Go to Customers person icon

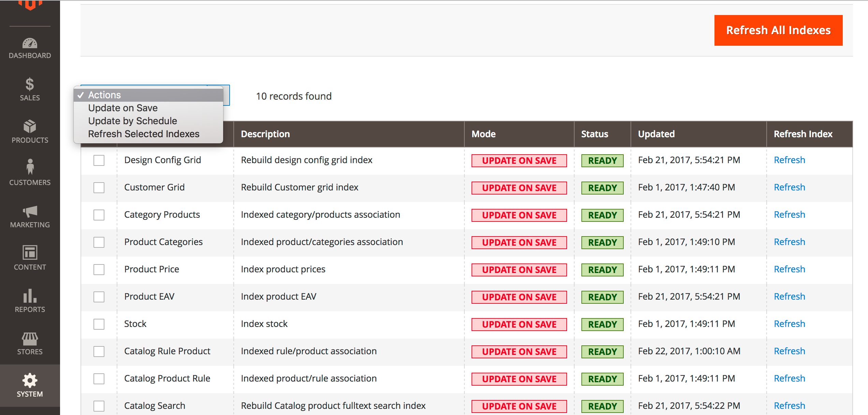click(30, 167)
